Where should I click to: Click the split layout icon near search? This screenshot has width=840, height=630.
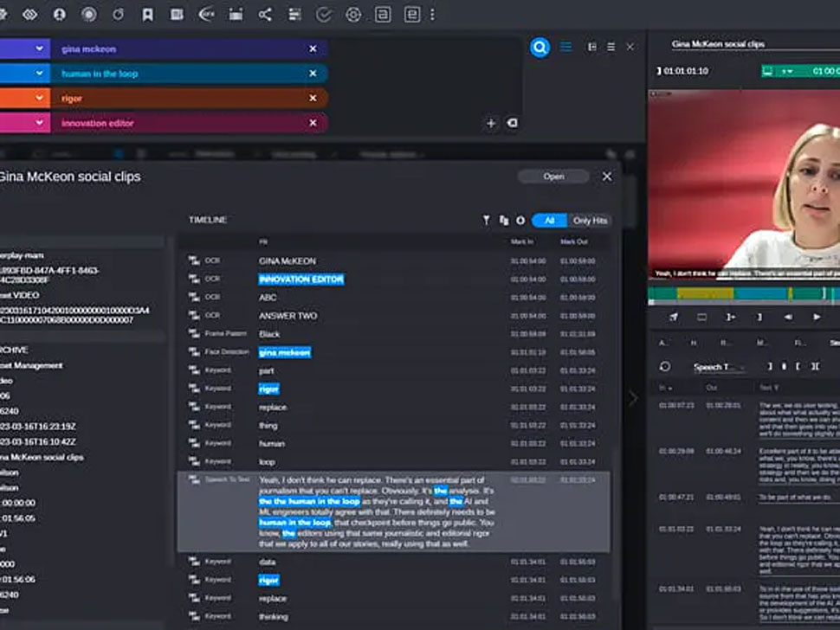592,47
